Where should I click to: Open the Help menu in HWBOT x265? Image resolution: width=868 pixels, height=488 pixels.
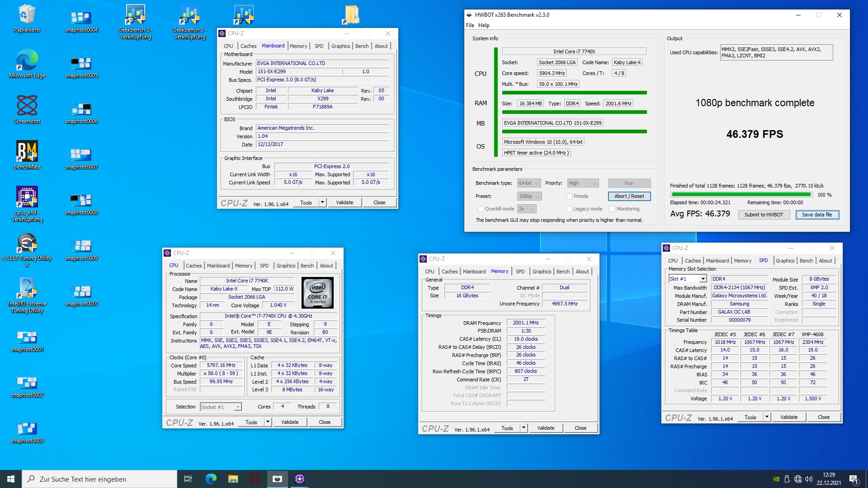(x=484, y=25)
